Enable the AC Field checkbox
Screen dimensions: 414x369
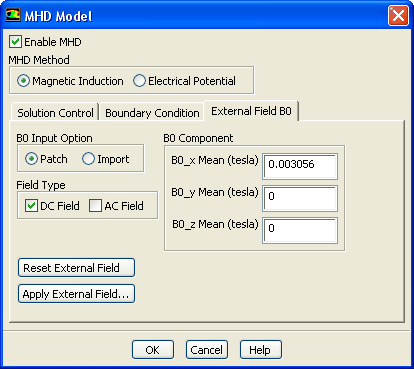click(x=95, y=206)
